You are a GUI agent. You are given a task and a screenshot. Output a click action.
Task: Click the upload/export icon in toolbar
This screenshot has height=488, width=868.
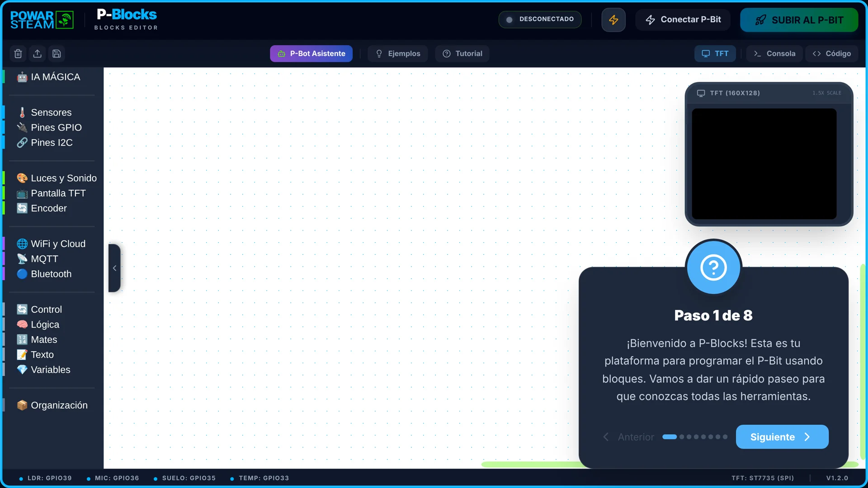tap(38, 54)
